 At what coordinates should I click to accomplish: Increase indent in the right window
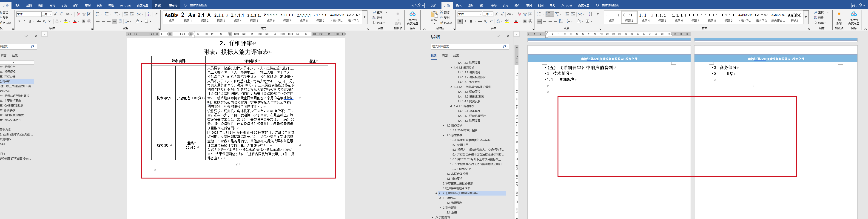pyautogui.click(x=573, y=14)
